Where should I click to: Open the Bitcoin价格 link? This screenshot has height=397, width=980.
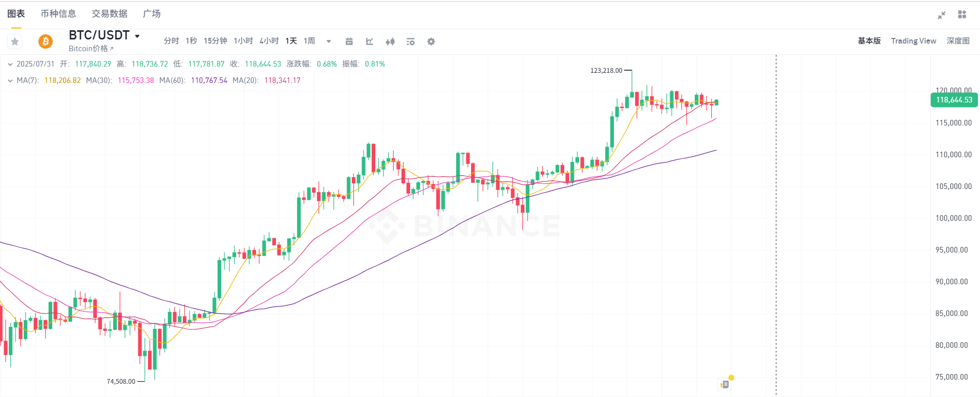click(x=91, y=49)
